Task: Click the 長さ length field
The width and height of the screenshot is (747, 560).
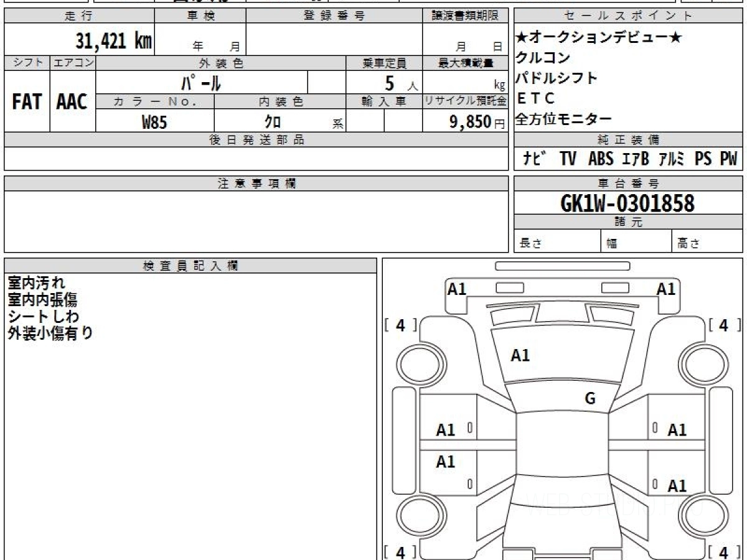Action: coord(557,241)
